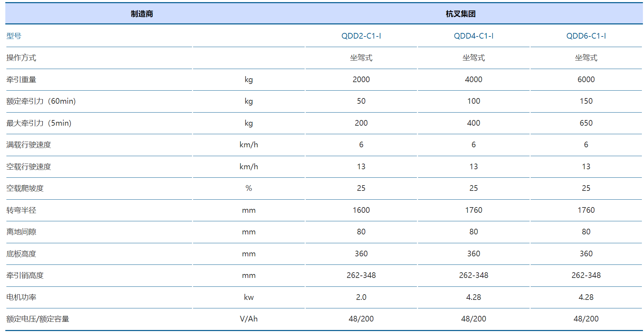
Task: Click 360 under QDD2-C1-I
Action: click(x=361, y=254)
